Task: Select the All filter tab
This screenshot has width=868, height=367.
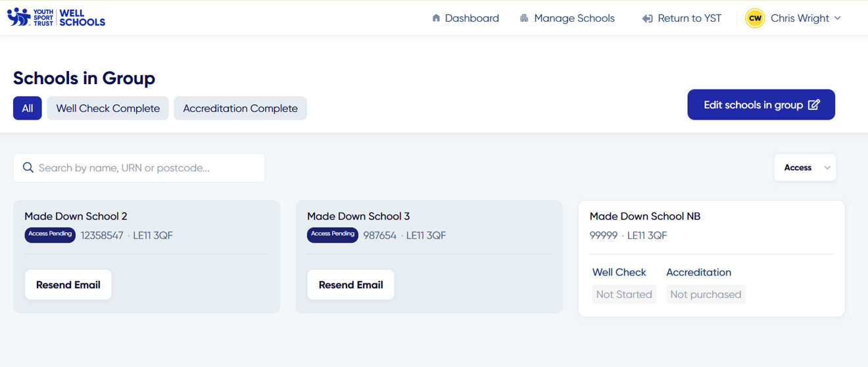Action: 28,109
